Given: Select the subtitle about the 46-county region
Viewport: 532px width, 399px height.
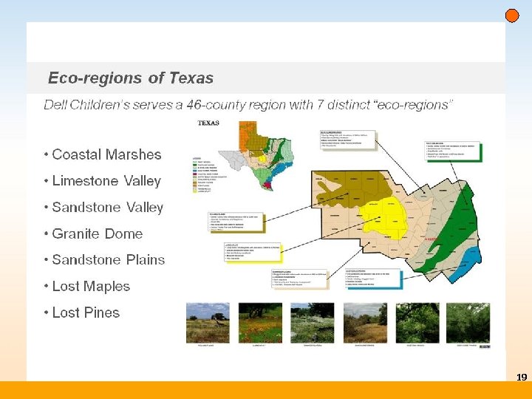Looking at the screenshot, I should 248,105.
